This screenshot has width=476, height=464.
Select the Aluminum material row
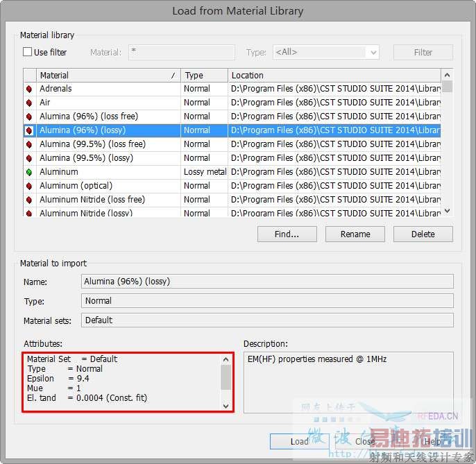(x=232, y=172)
